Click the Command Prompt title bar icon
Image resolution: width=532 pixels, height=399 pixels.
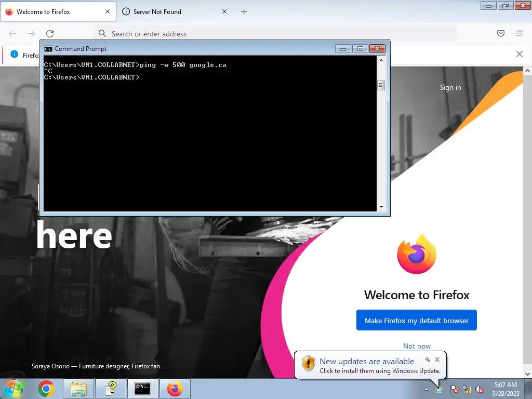point(48,49)
